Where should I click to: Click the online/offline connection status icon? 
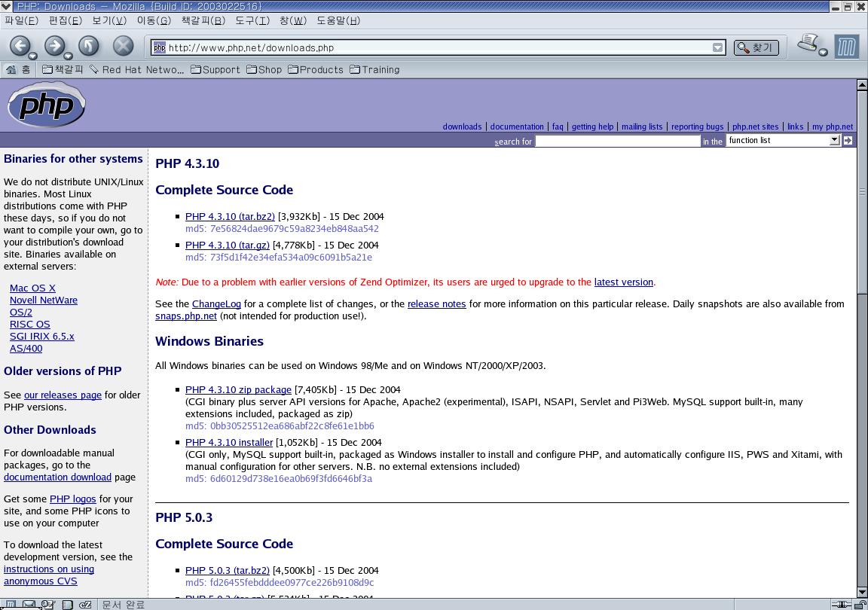coord(842,605)
